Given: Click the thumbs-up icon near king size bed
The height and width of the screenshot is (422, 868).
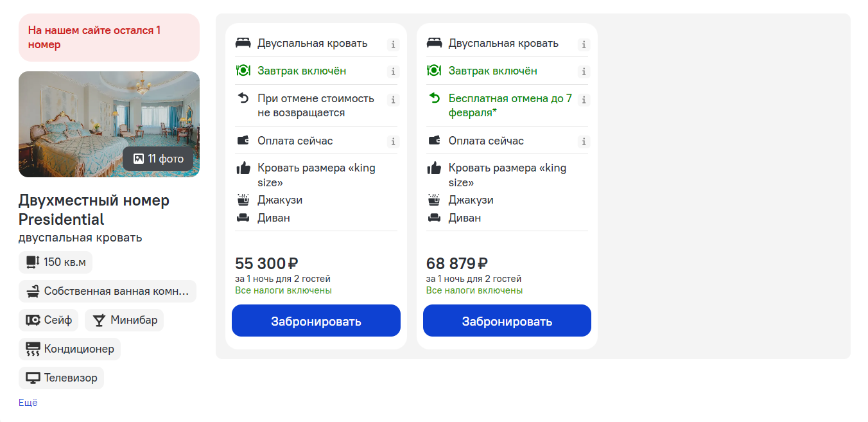Looking at the screenshot, I should click(243, 168).
